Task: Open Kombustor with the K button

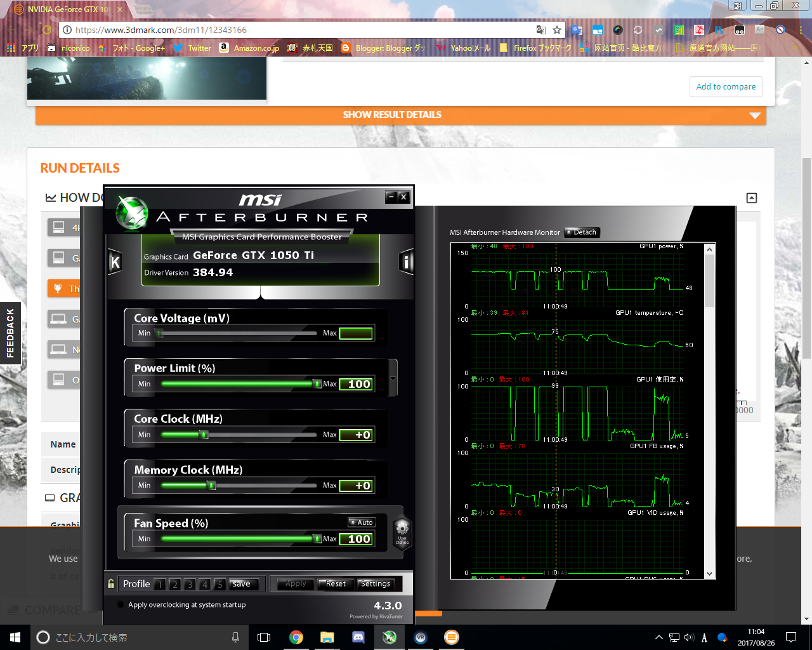Action: (115, 262)
